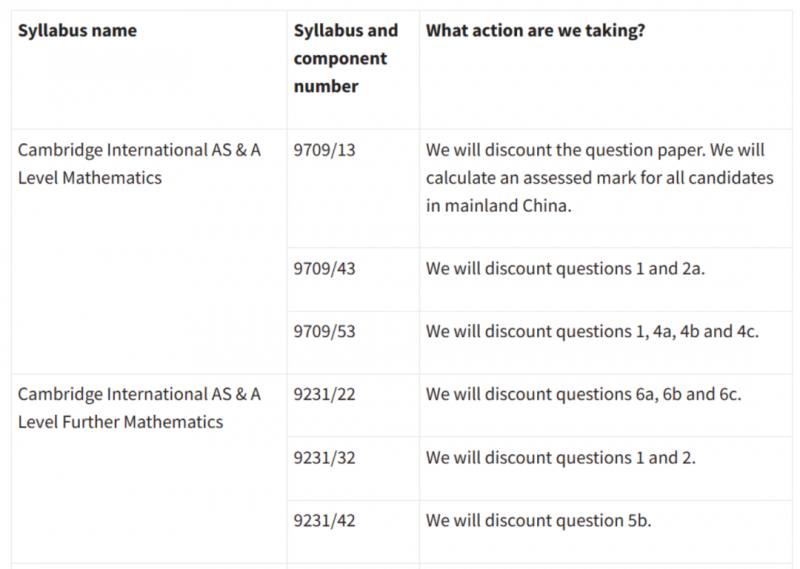Click the word 'number' in header
Screen dimensions: 800x569
[326, 86]
